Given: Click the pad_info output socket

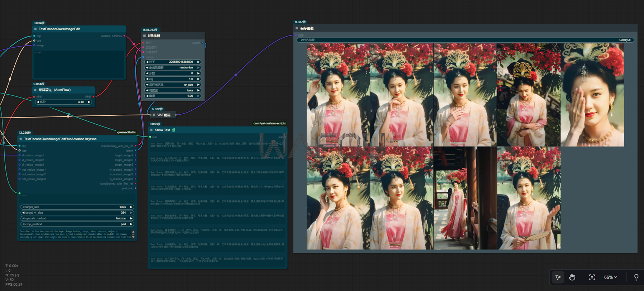Looking at the screenshot, I should 135,189.
